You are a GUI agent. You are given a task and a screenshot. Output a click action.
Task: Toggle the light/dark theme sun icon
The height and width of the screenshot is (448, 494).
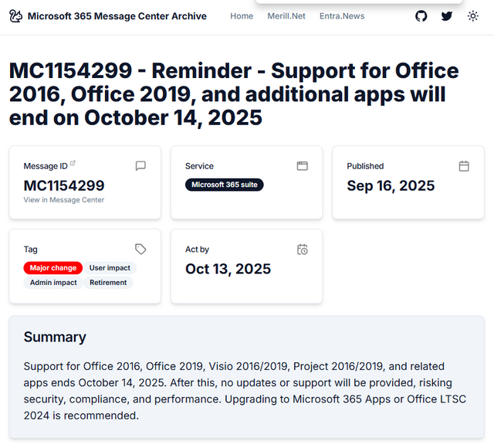pyautogui.click(x=473, y=16)
